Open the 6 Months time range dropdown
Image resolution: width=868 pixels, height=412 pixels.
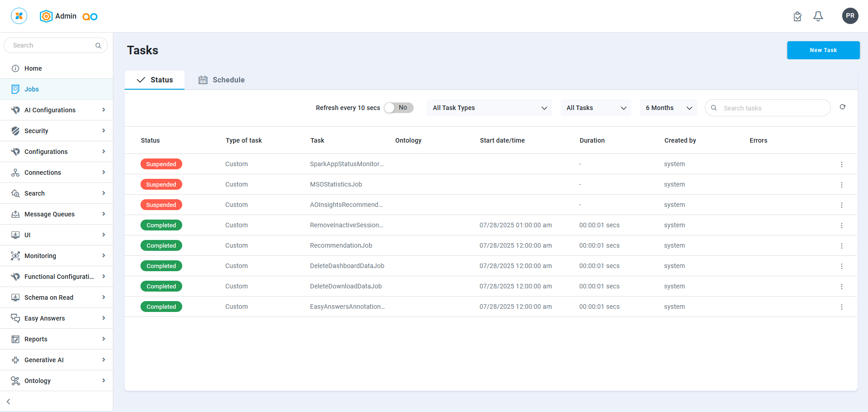668,108
